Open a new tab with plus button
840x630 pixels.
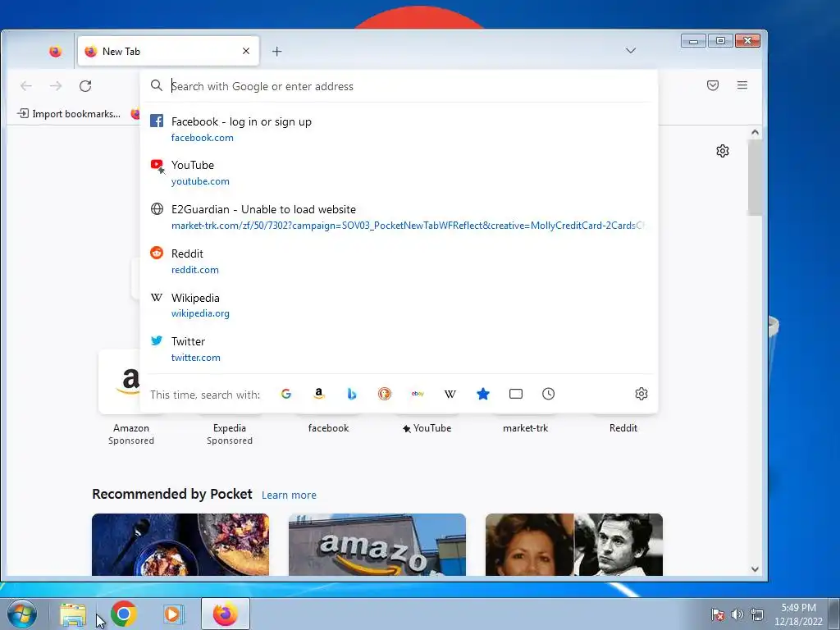(276, 52)
